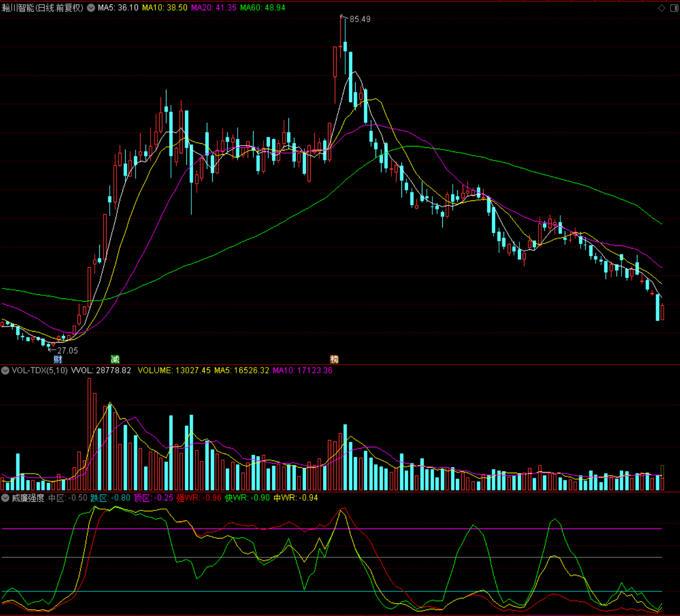Viewport: 680px width, 616px height.
Task: Select the MA5: 36.10 legend label
Action: tap(118, 8)
